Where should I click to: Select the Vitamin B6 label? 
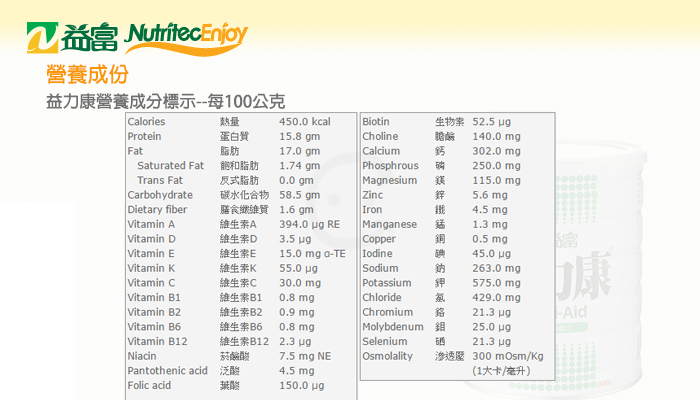(x=154, y=327)
